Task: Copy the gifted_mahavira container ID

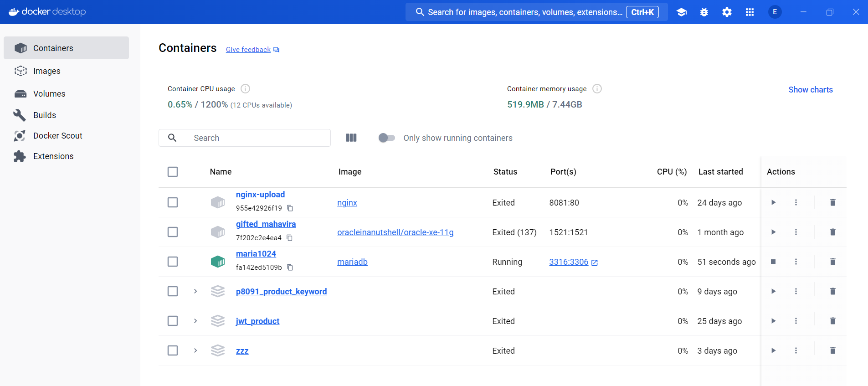Action: (x=289, y=238)
